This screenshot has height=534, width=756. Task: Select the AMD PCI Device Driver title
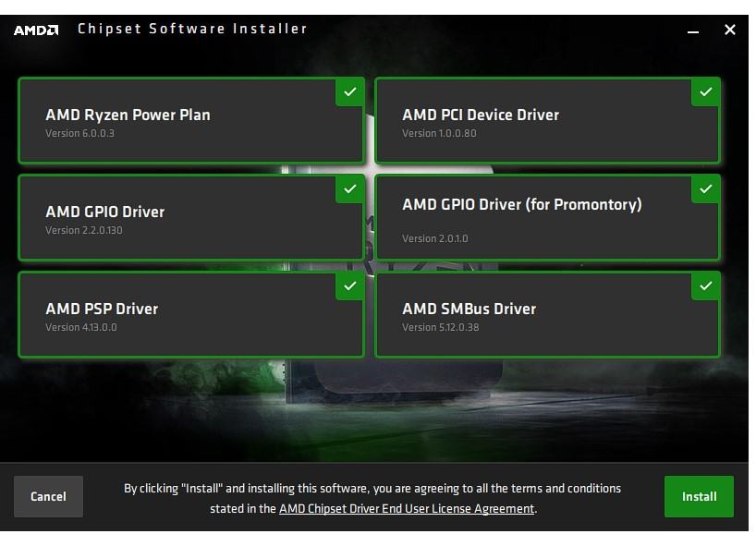[x=481, y=115]
